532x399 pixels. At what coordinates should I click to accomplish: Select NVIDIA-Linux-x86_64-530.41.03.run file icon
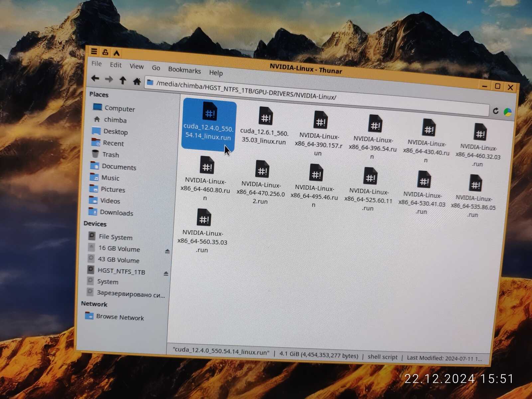coord(424,180)
